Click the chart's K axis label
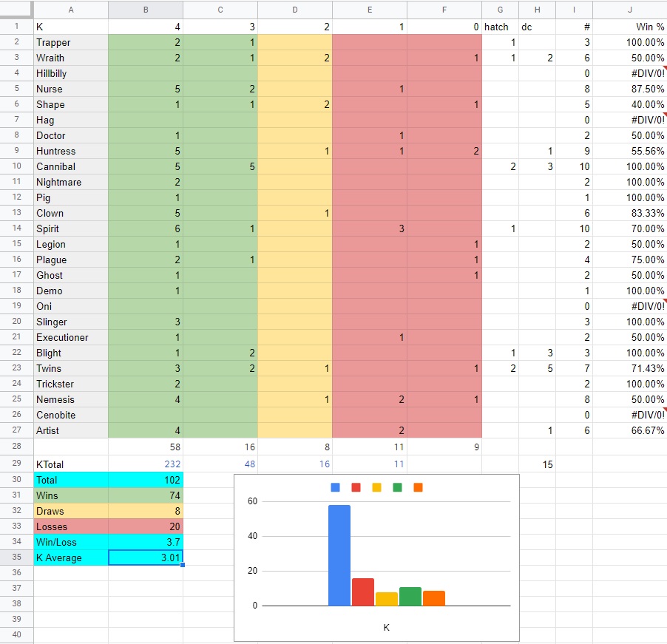This screenshot has width=667, height=644. [x=386, y=628]
